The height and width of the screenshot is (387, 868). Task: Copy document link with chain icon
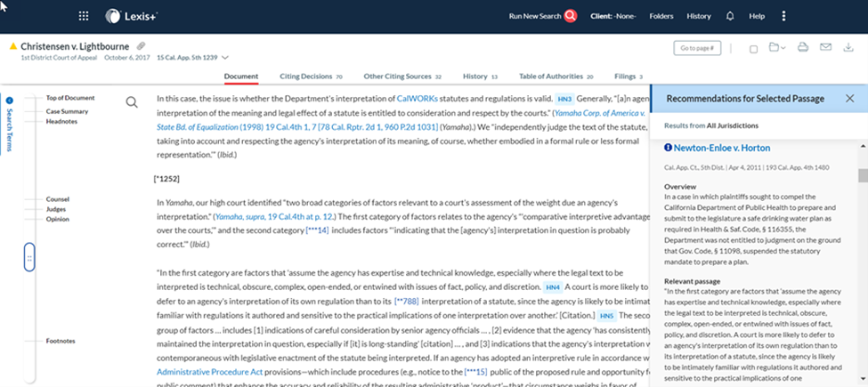pyautogui.click(x=142, y=46)
